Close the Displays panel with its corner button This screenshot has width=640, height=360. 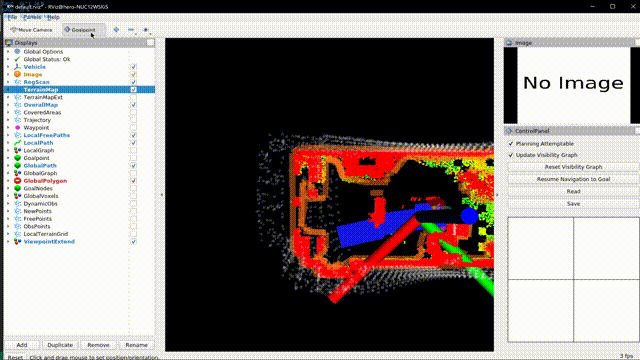point(150,42)
